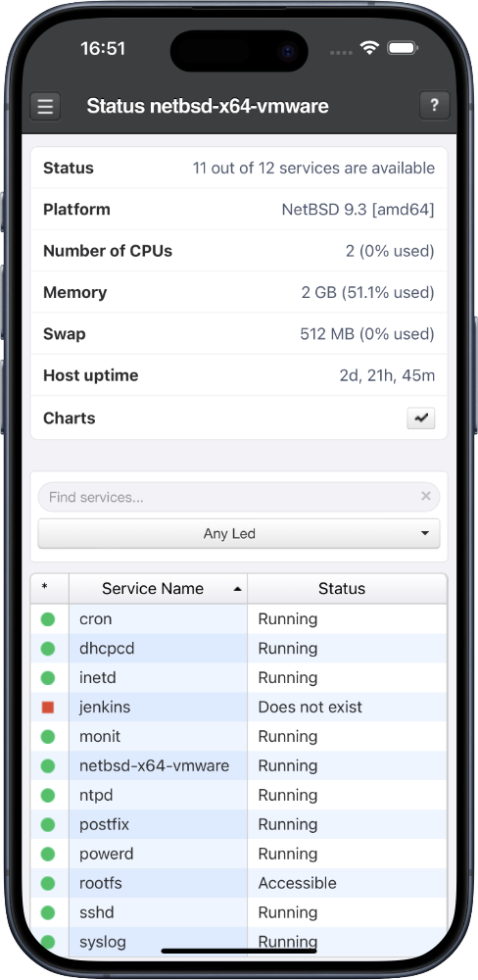
Task: Click the red LED beside jenkins
Action: (48, 708)
